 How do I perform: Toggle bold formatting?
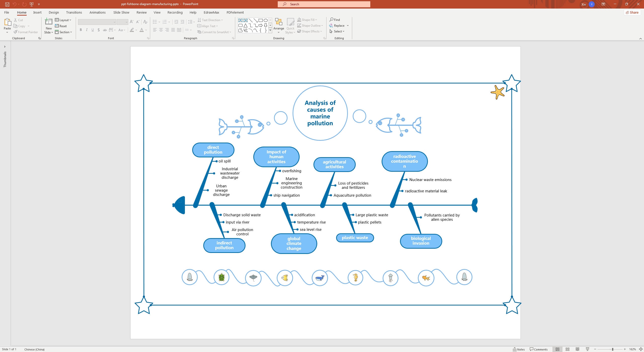pyautogui.click(x=80, y=30)
